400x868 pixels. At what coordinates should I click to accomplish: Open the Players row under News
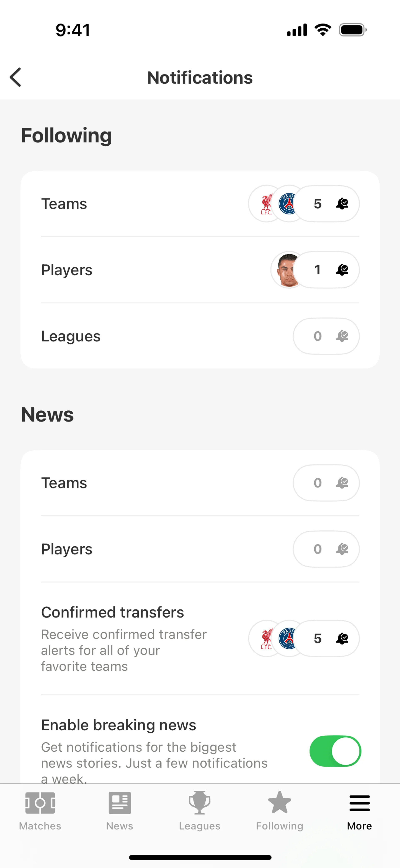click(67, 549)
